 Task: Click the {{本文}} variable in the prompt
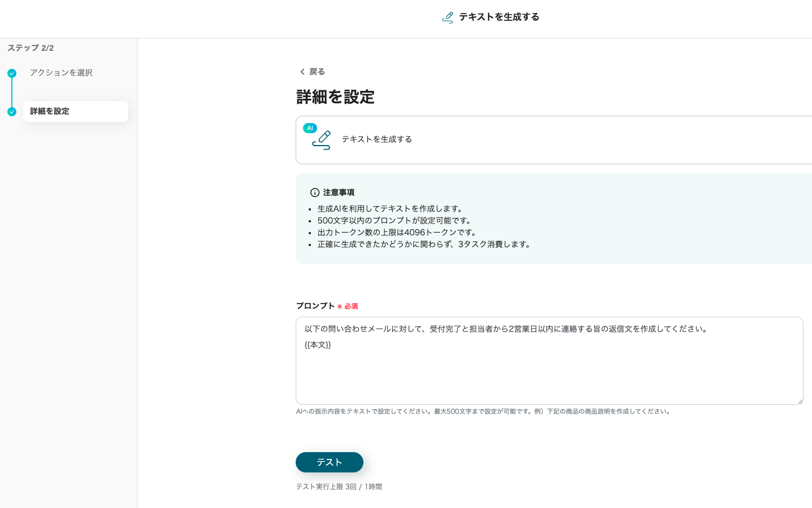(x=318, y=345)
